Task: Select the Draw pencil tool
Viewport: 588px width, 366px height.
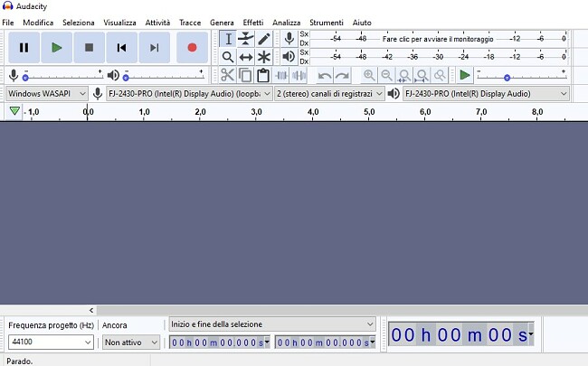Action: (264, 39)
